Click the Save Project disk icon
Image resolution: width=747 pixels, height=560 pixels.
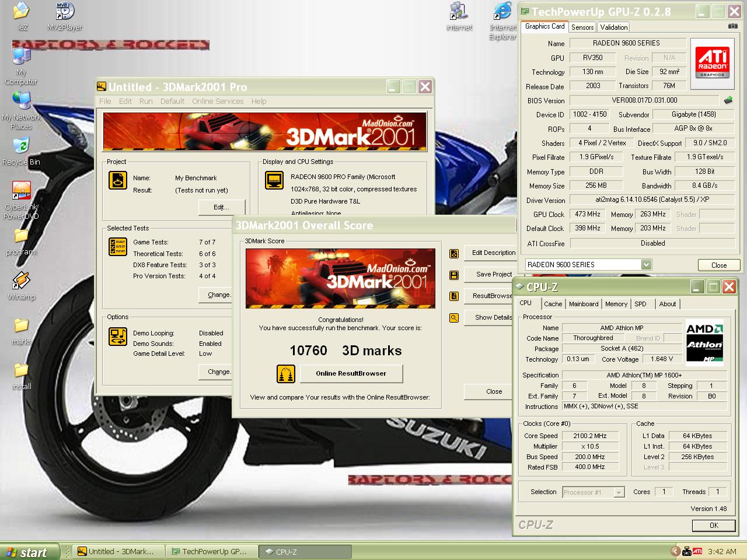coord(454,275)
